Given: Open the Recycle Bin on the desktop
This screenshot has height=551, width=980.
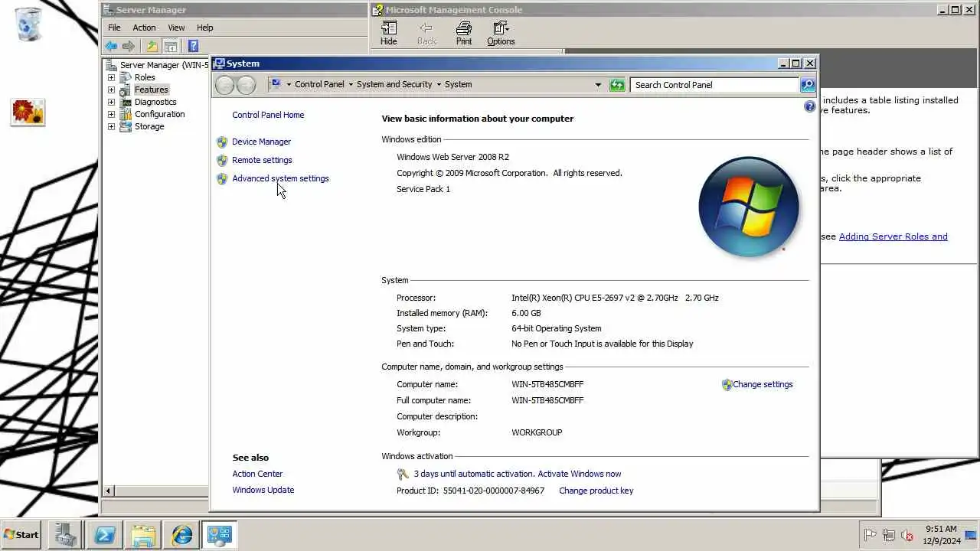Looking at the screenshot, I should [x=28, y=24].
